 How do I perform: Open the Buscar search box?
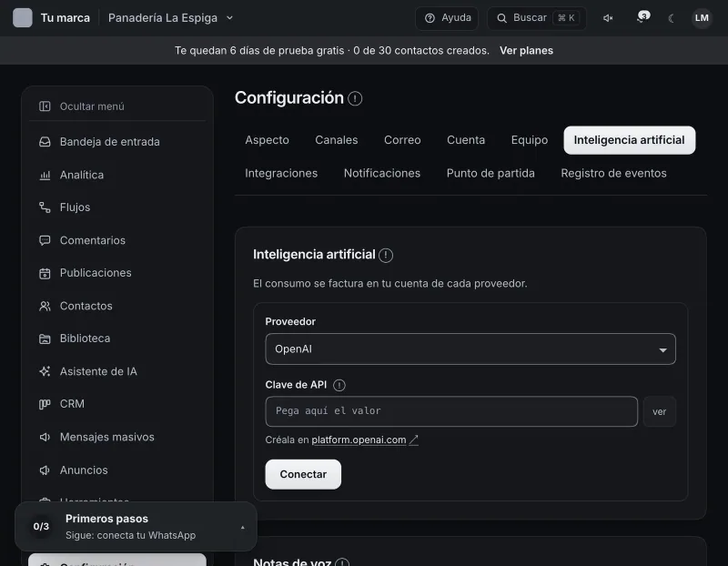pos(537,18)
